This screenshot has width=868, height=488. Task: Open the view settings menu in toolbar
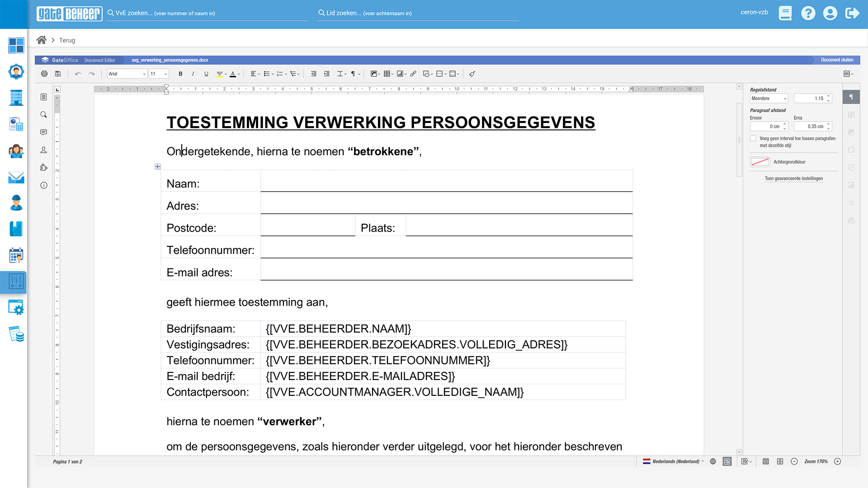coord(848,74)
